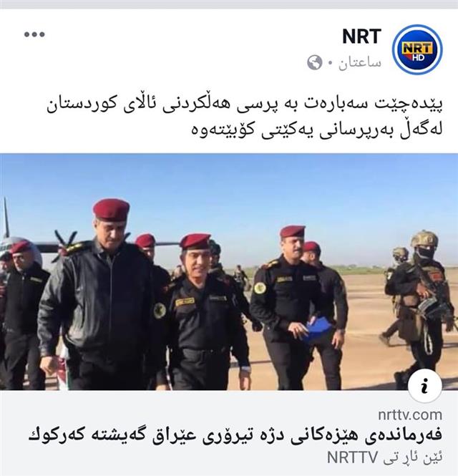This screenshot has height=476, width=458.
Task: Click the caption line starting with "پێدەچێت"
Action: coord(244,105)
